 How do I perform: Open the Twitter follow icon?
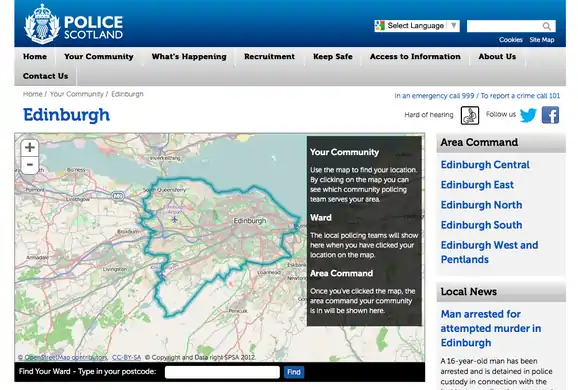click(528, 115)
